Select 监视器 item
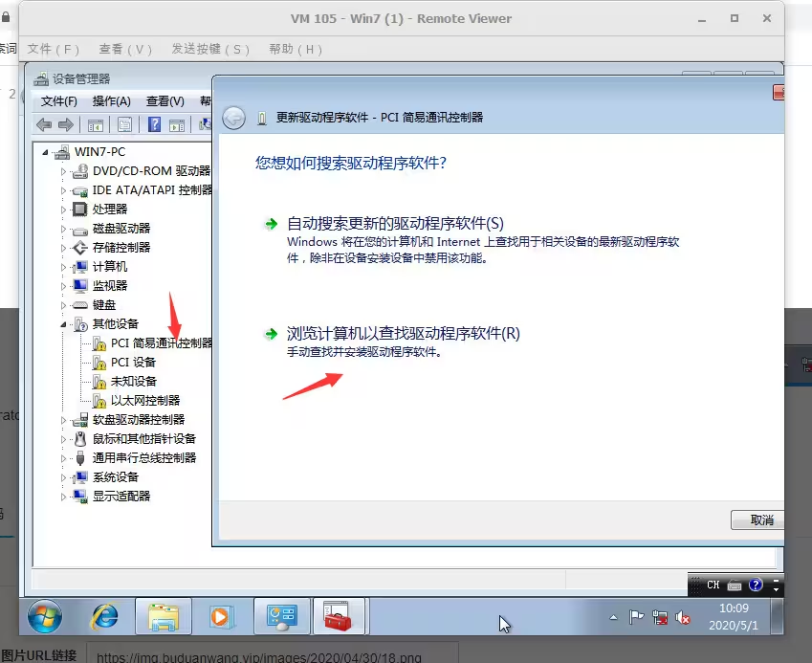Screen dimensions: 812x663 [x=109, y=286]
